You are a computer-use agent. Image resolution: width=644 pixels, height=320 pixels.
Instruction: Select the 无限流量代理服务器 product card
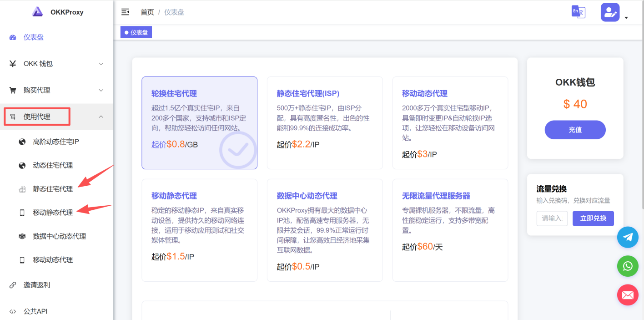(x=450, y=230)
